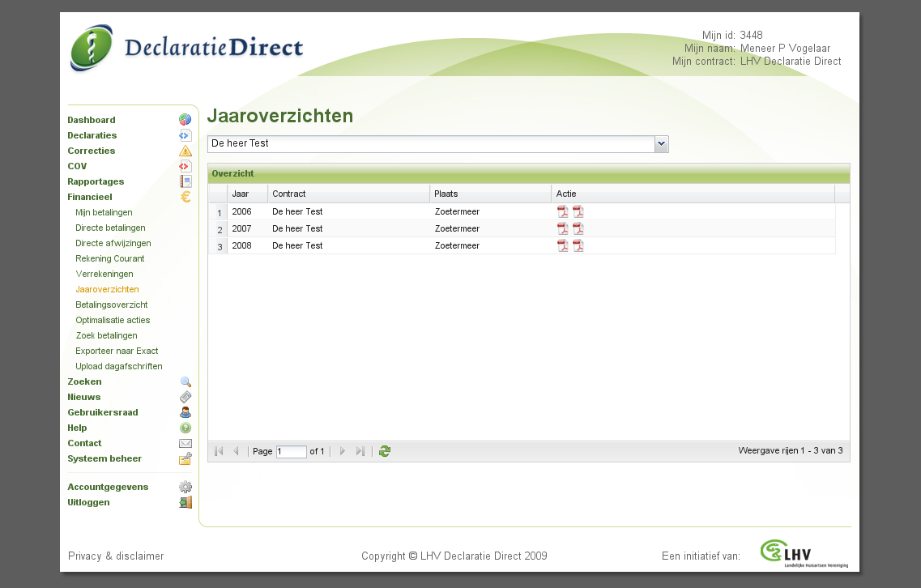
Task: Click the Uitloggen menu item
Action: pyautogui.click(x=88, y=502)
